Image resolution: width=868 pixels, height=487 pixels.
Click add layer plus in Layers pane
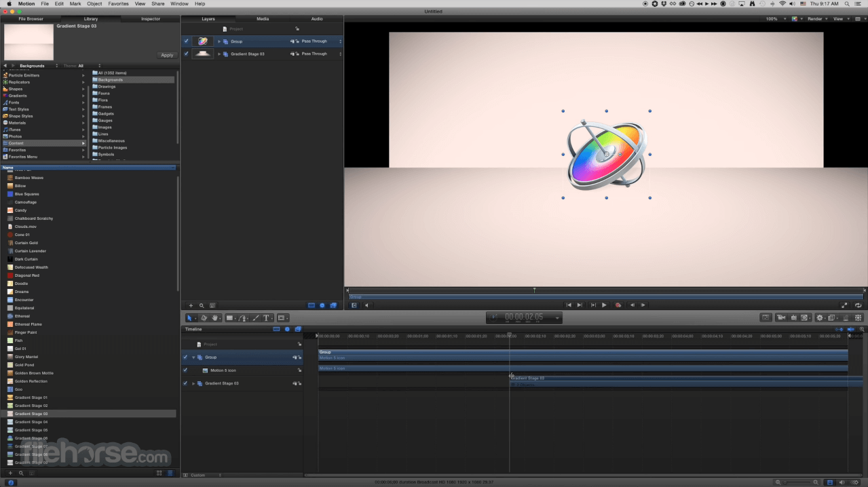[191, 306]
